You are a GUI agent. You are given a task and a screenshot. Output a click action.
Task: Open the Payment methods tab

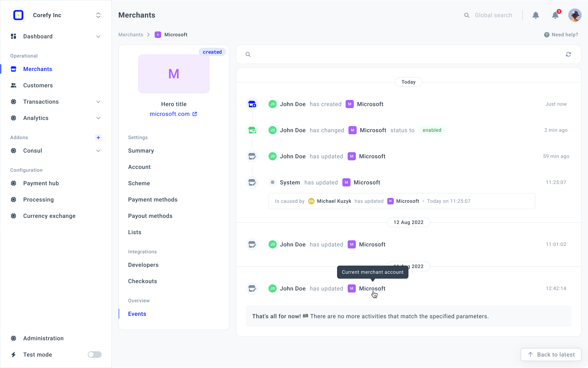click(x=153, y=200)
